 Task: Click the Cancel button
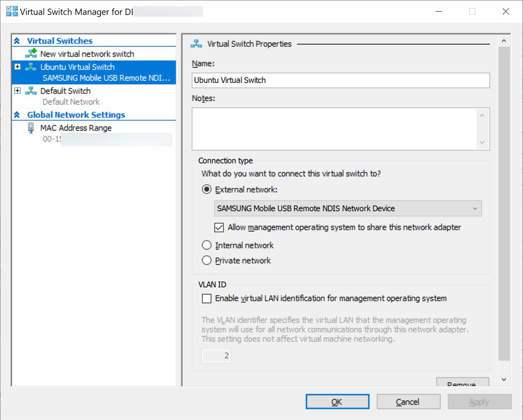[x=408, y=402]
